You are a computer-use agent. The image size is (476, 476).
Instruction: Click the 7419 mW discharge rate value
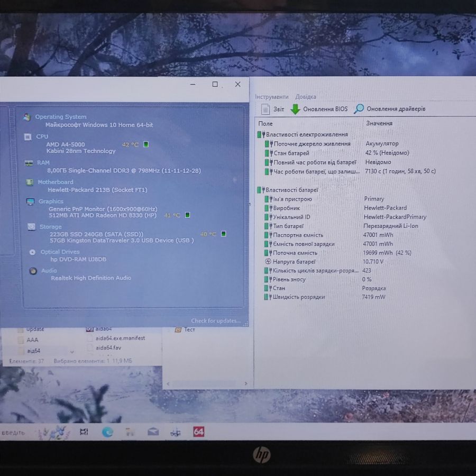pyautogui.click(x=373, y=297)
